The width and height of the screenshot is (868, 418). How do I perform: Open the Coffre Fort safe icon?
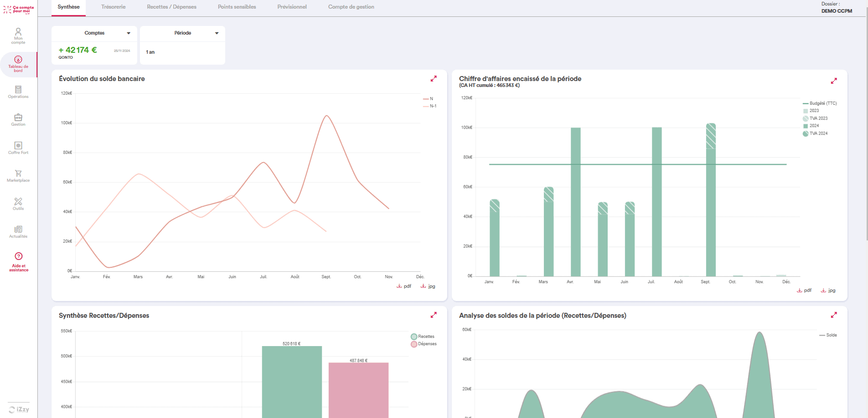click(x=18, y=148)
